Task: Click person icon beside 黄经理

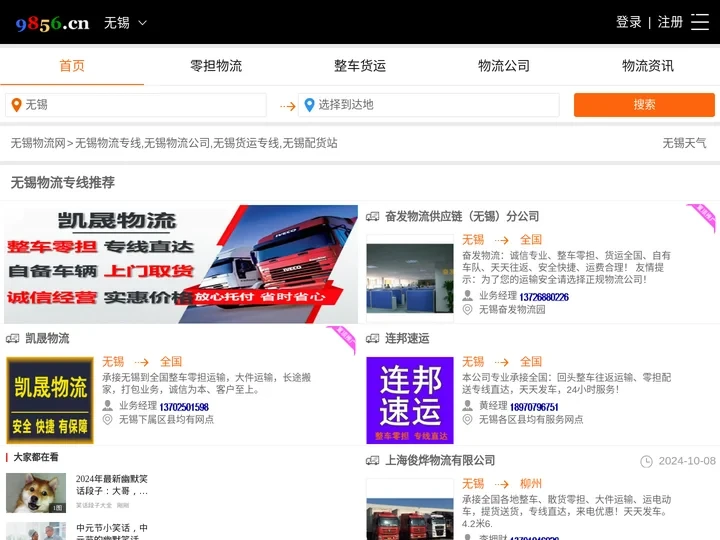Action: 467,405
